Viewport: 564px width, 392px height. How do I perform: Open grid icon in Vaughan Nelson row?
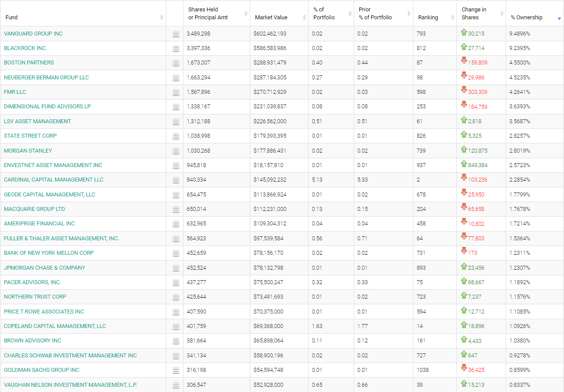(176, 385)
